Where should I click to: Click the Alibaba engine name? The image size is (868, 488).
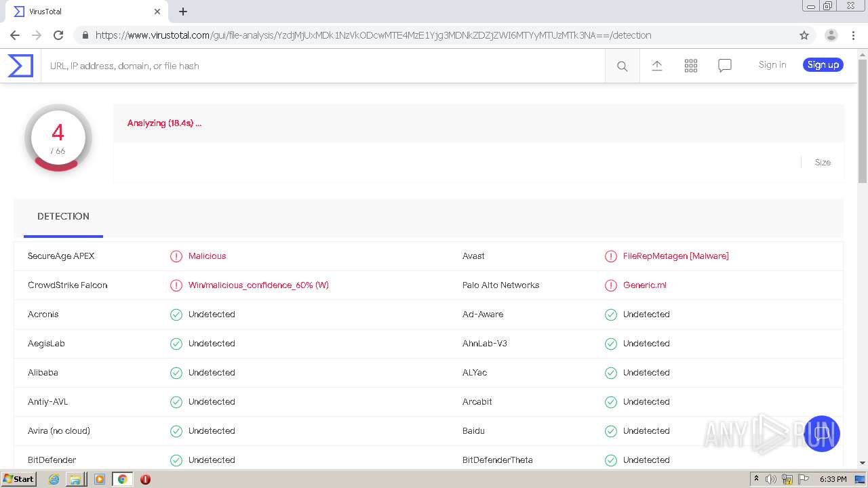tap(43, 373)
